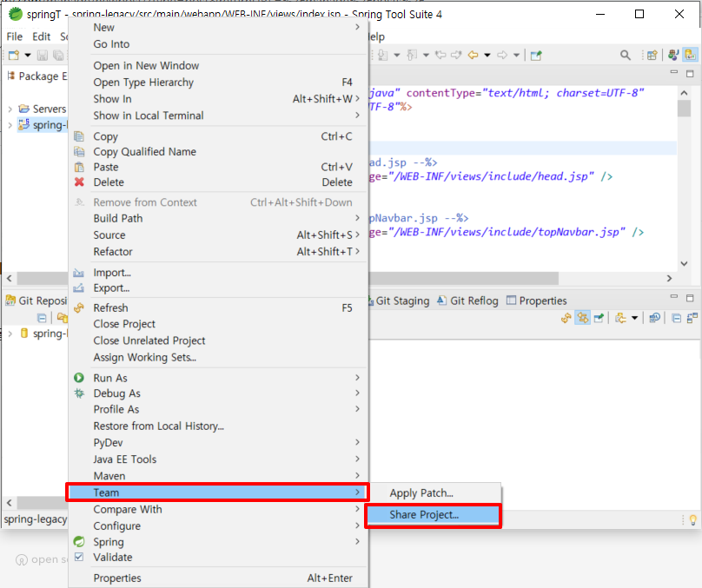
Task: Switch to the Properties view tab
Action: tap(536, 301)
